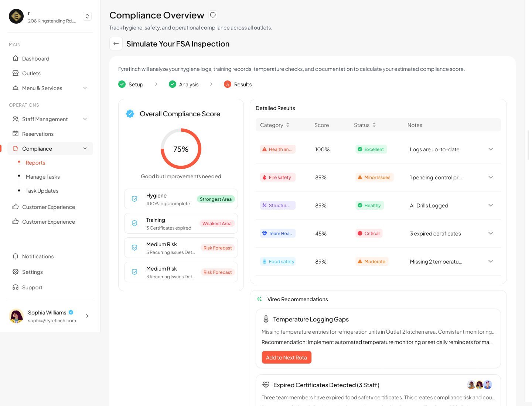Click the Dashboard home icon in sidebar
The height and width of the screenshot is (406, 532).
click(x=16, y=58)
